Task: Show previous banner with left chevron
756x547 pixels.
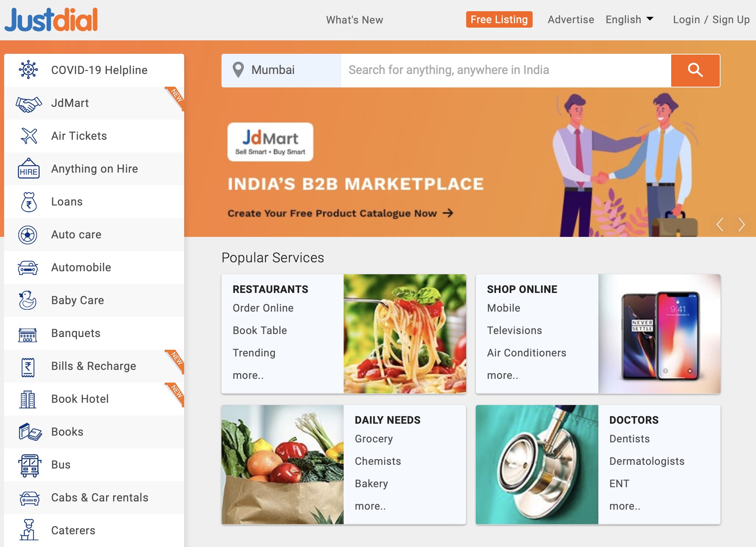Action: [719, 225]
